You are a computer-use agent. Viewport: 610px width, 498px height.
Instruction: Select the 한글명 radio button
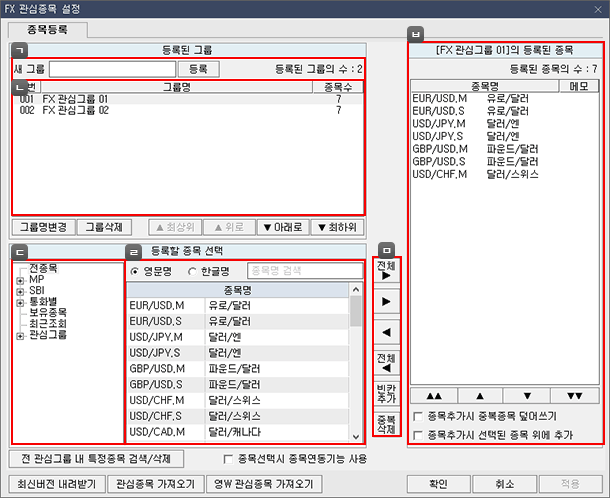(x=192, y=272)
